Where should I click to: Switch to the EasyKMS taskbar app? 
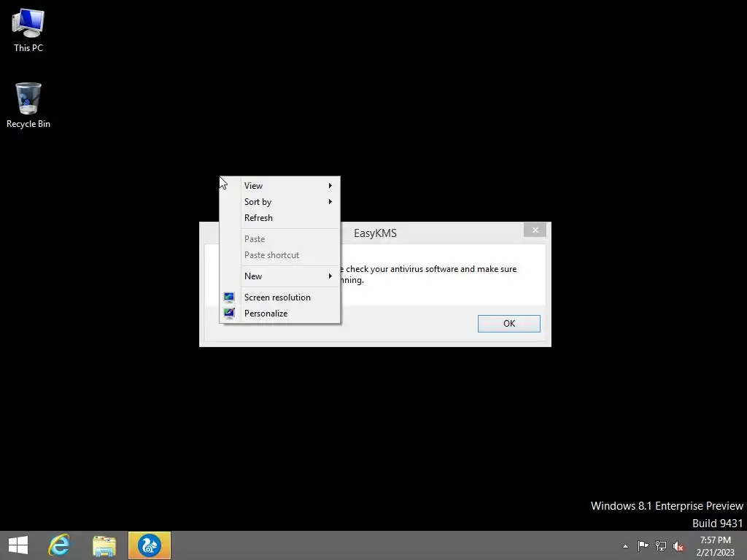coord(149,545)
